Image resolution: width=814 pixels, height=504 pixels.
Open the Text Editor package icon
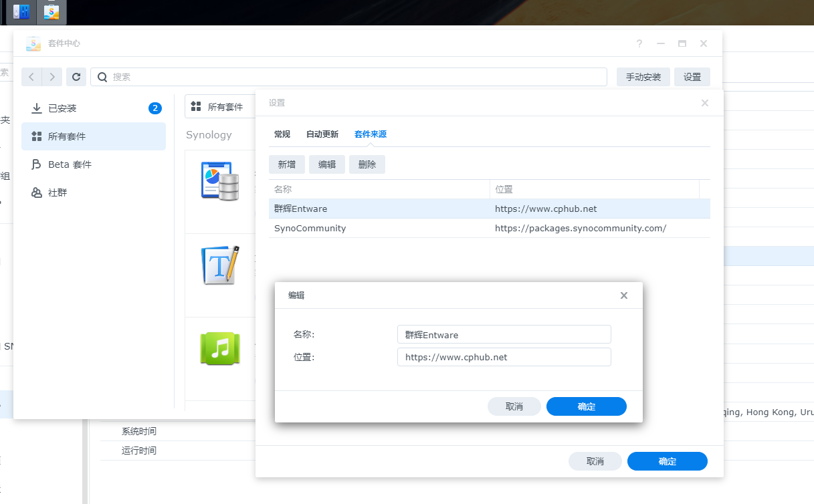click(220, 265)
